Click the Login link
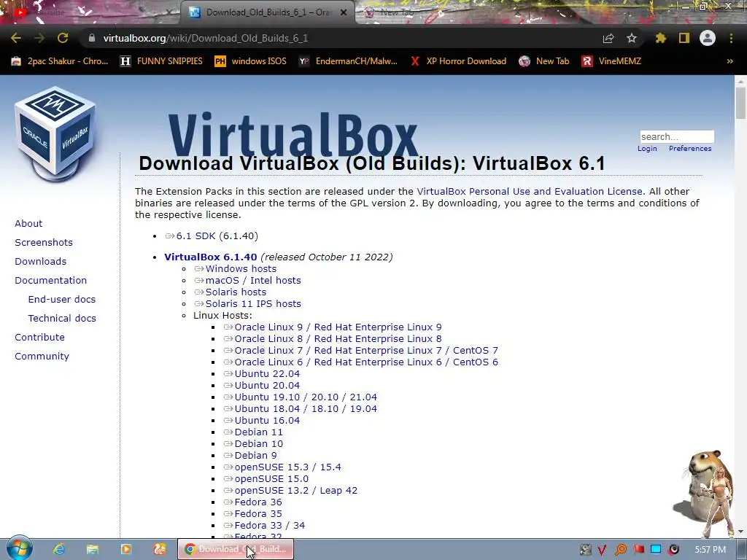 (647, 149)
